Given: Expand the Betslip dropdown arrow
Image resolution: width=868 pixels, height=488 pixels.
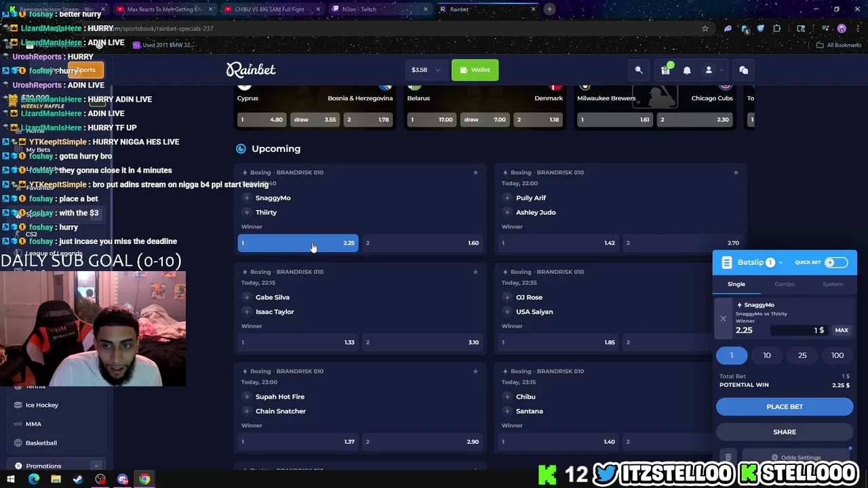Looking at the screenshot, I should (781, 263).
